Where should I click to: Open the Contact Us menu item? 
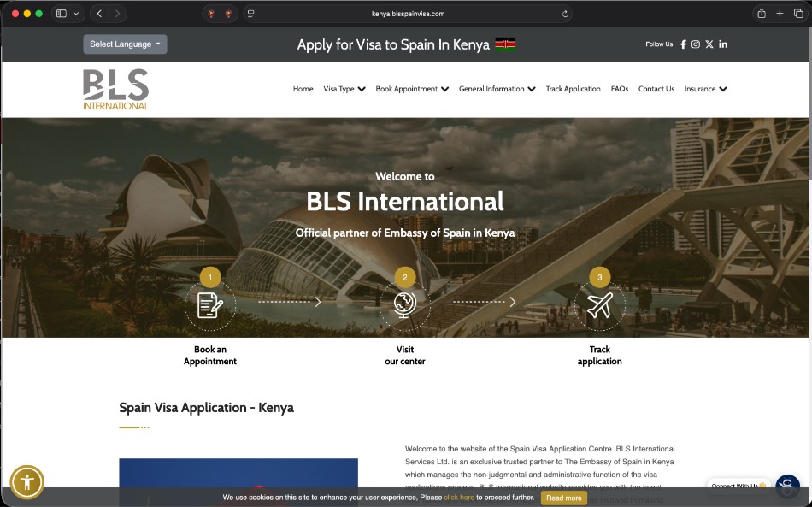[x=656, y=89]
